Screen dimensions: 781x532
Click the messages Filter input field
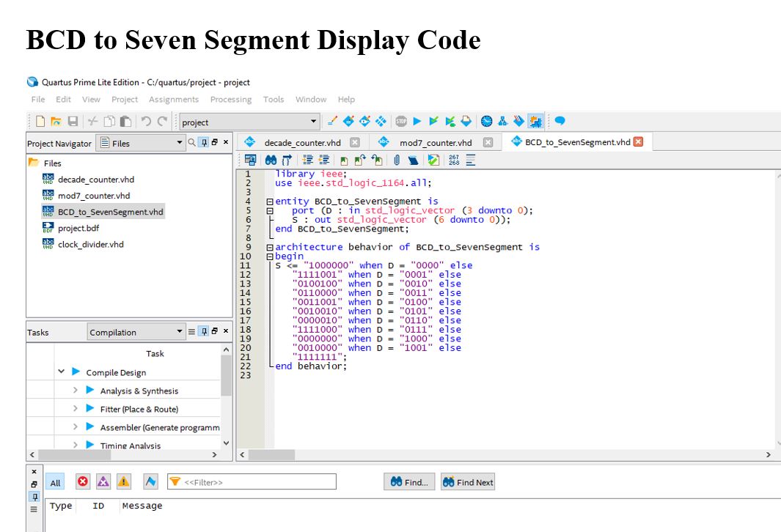[252, 481]
